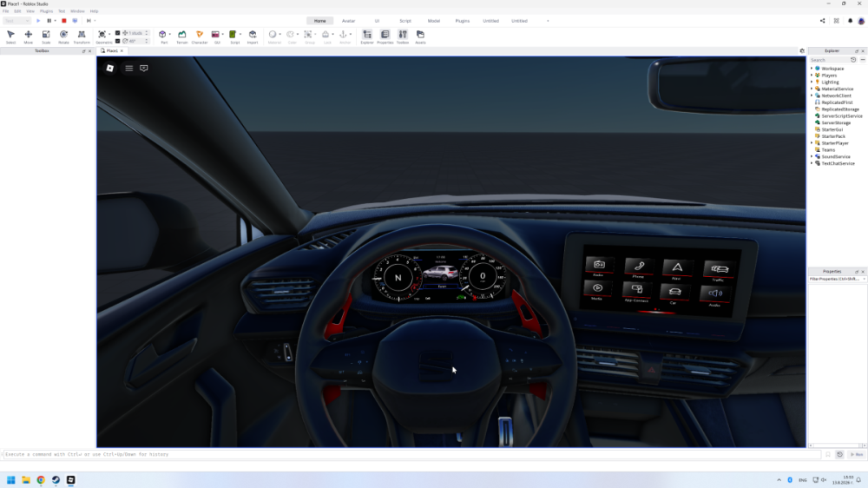Click the step-forward simulation icon

(89, 21)
